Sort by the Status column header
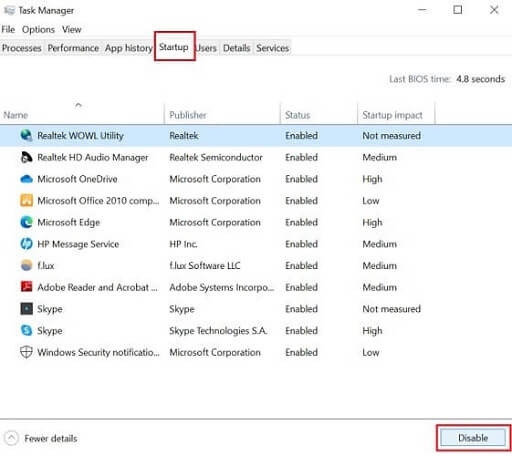The height and width of the screenshot is (456, 512). coord(319,115)
